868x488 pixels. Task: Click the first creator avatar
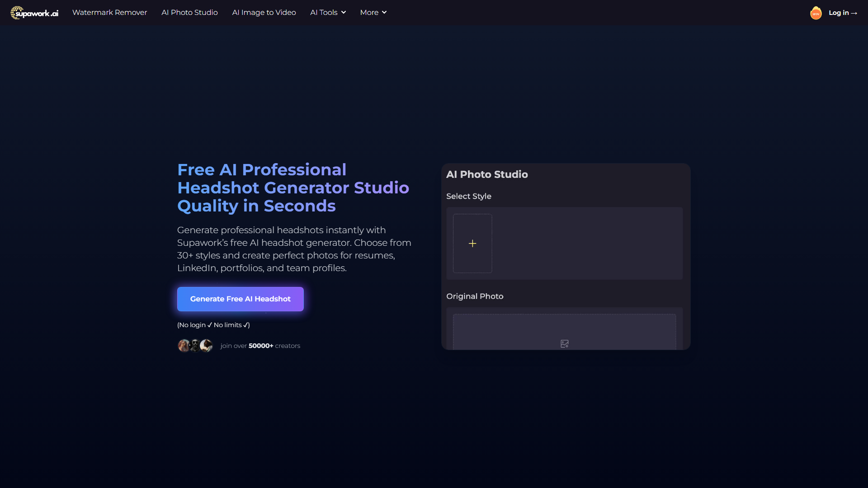[184, 346]
